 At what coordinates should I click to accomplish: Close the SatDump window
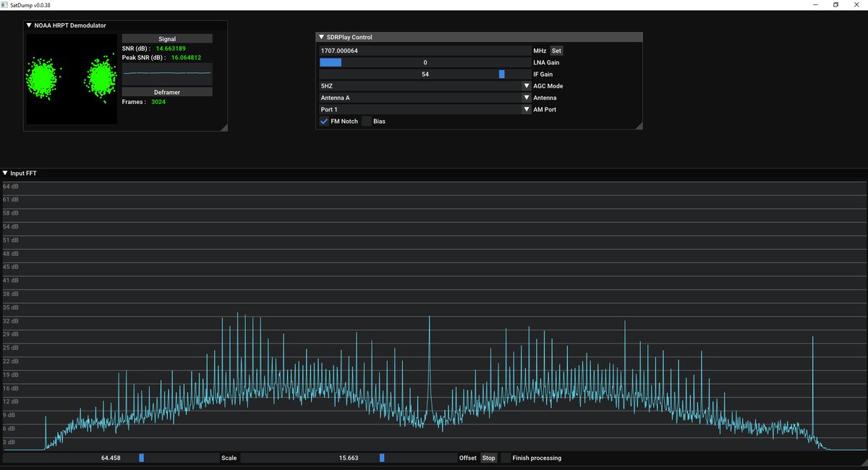coord(857,4)
